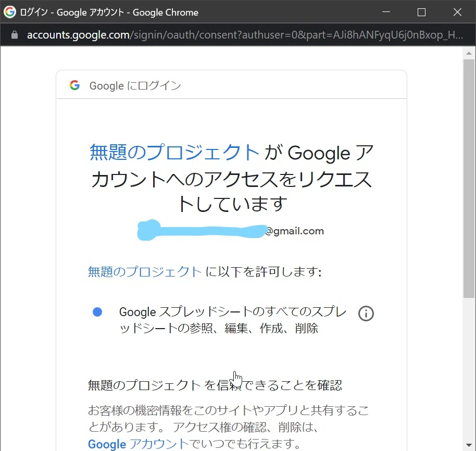Maximize the Chrome sign-in window
The image size is (476, 451).
[x=421, y=12]
